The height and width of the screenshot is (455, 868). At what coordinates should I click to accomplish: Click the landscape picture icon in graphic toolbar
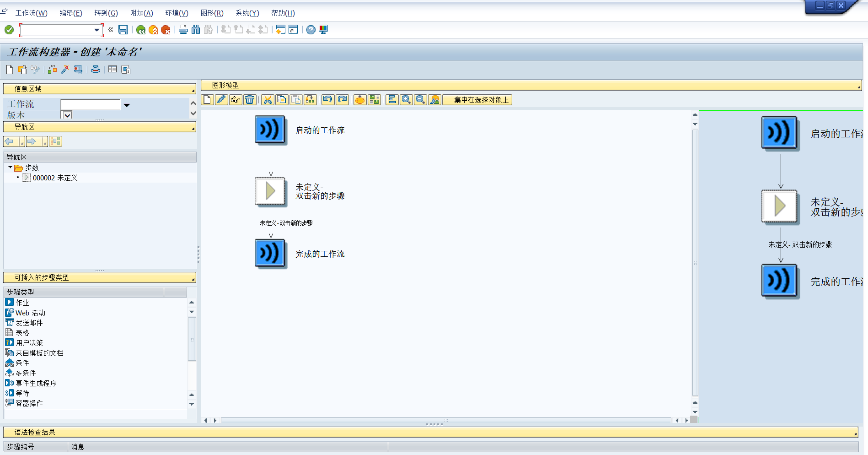point(435,100)
